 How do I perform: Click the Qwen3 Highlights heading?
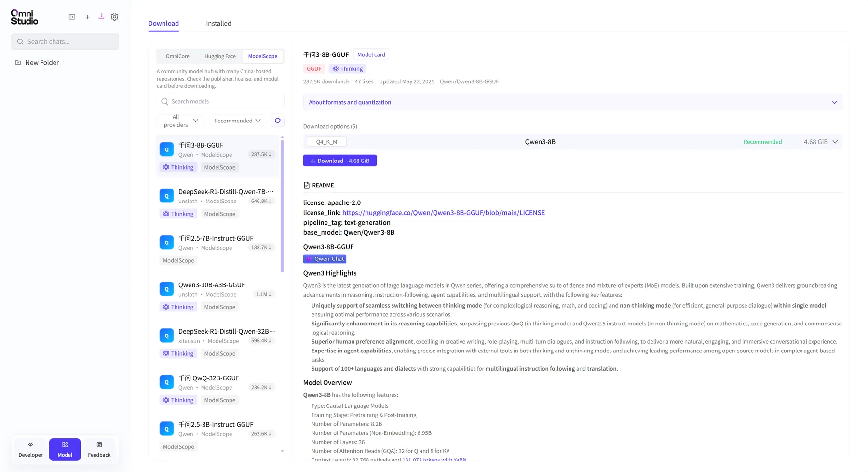pyautogui.click(x=330, y=273)
